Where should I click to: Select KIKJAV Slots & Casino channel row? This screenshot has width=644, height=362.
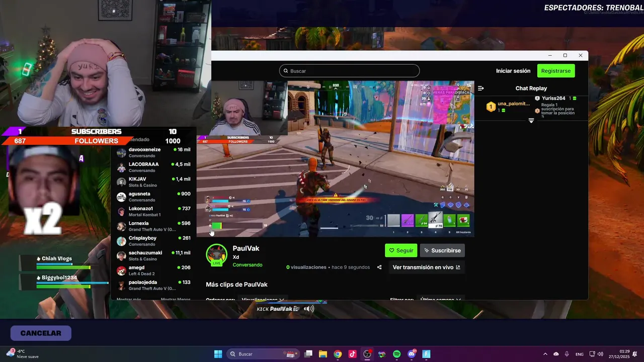coord(153,182)
